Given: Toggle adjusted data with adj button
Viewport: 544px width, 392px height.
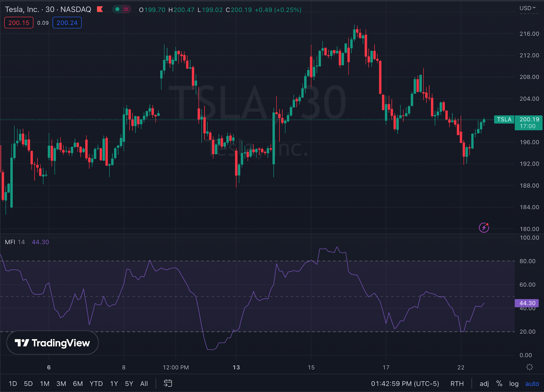Looking at the screenshot, I should (484, 383).
